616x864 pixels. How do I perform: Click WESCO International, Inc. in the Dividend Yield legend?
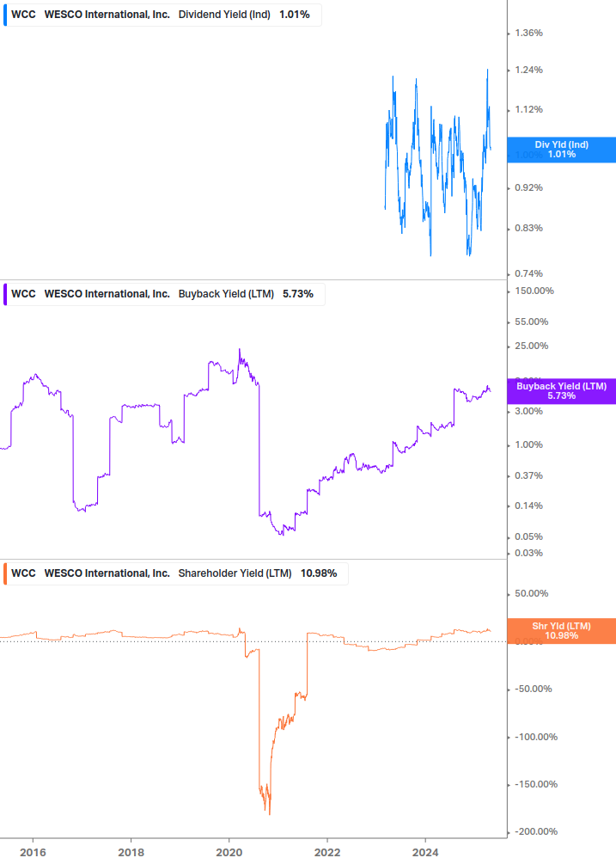[107, 15]
